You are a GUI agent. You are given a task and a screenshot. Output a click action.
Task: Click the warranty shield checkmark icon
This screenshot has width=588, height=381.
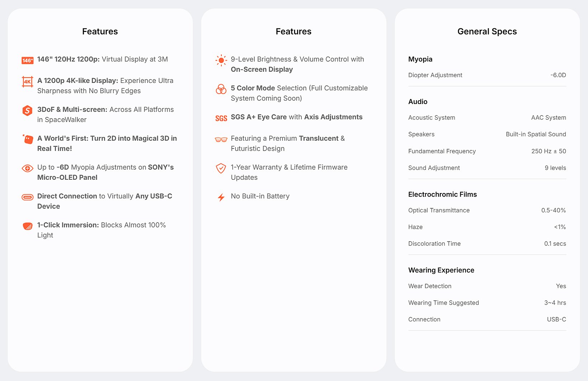click(221, 168)
